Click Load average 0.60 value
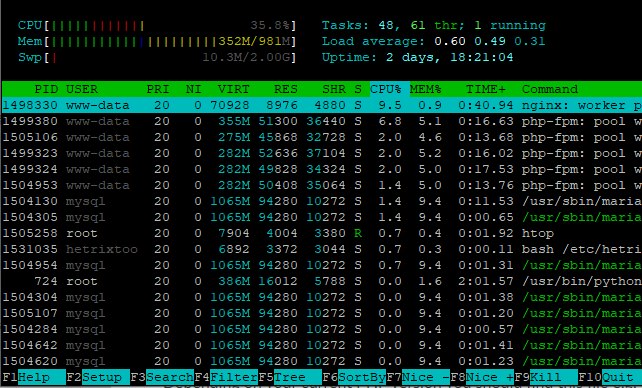 [450, 41]
